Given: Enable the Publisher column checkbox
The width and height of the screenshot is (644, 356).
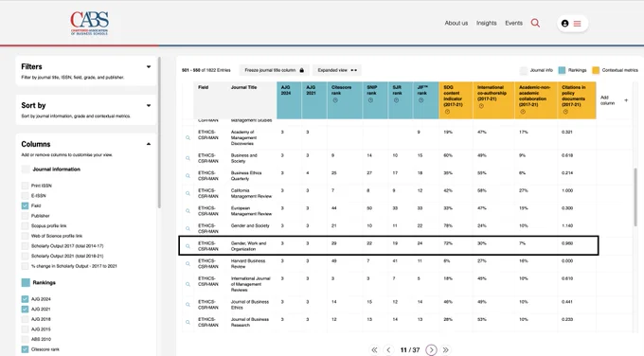Looking at the screenshot, I should tap(25, 216).
